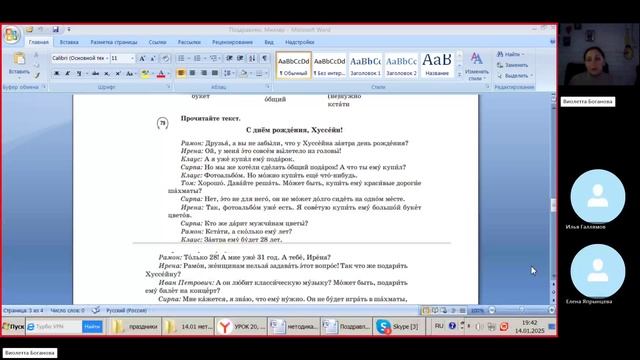The width and height of the screenshot is (640, 360).
Task: Click the Русский (Россия) language indicator
Action: pyautogui.click(x=126, y=311)
